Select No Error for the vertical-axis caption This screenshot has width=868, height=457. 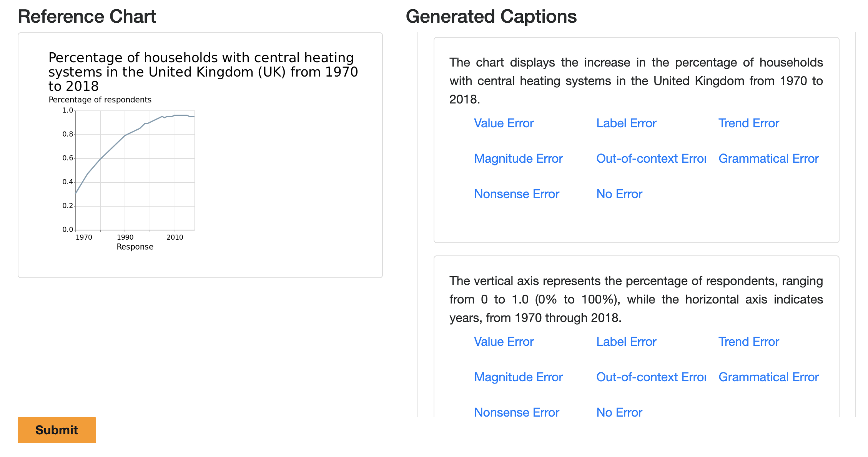(619, 412)
